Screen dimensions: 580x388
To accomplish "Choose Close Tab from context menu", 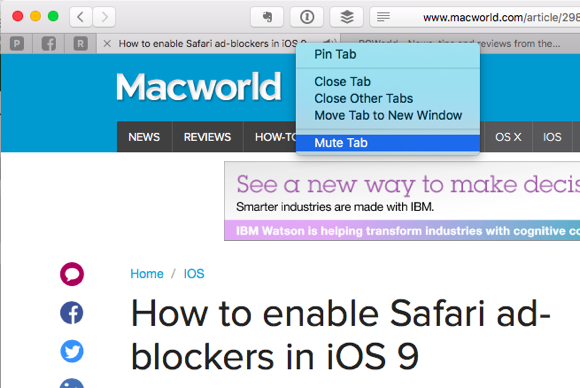I will click(388, 81).
